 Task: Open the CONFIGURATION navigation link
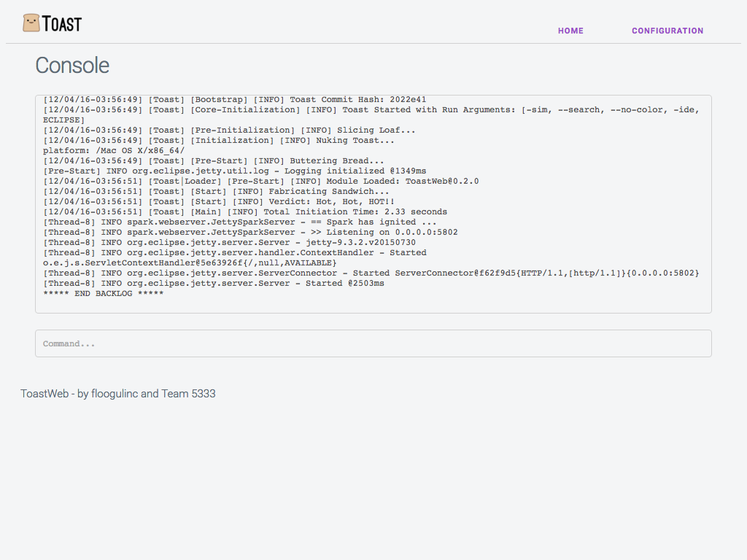tap(667, 31)
